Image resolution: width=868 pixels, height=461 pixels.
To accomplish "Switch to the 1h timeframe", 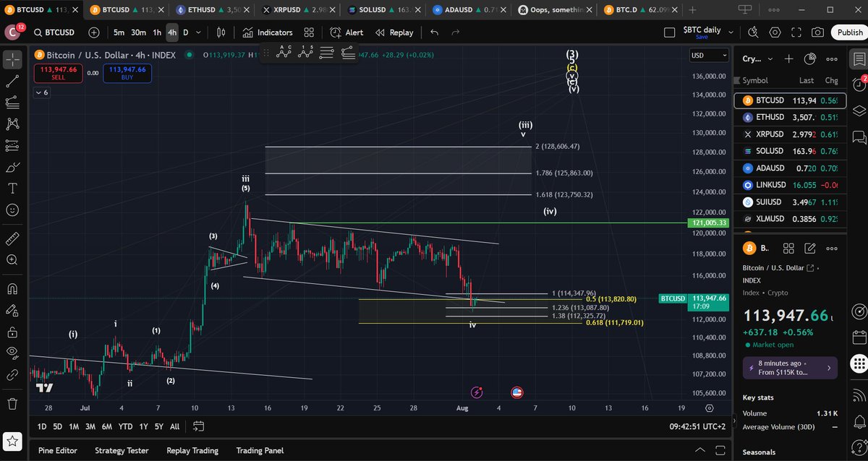I will (157, 33).
